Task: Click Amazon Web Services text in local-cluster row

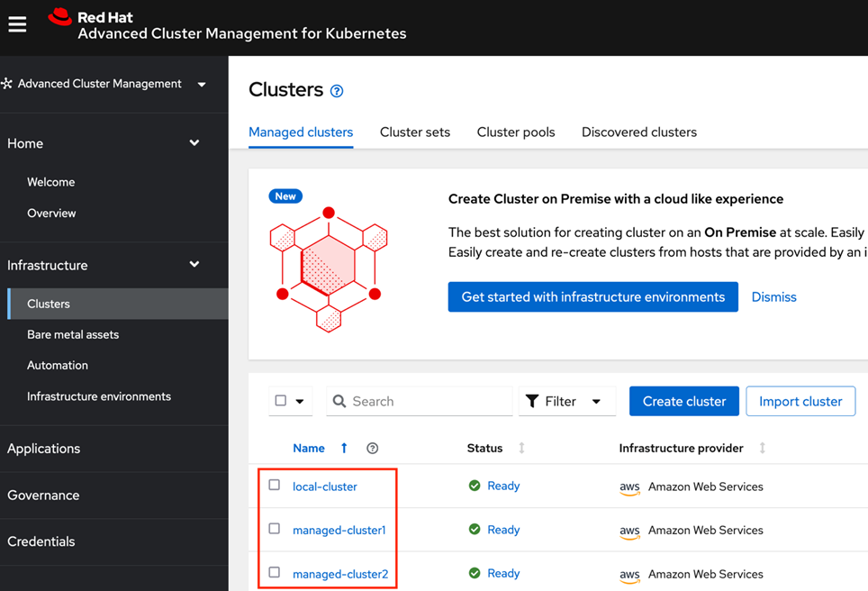Action: pos(706,486)
